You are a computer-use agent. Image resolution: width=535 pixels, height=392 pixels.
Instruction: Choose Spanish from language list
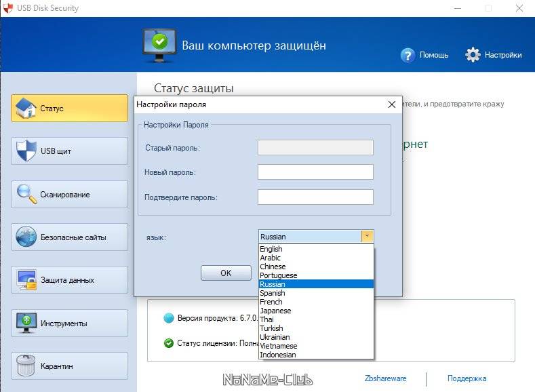(x=316, y=293)
